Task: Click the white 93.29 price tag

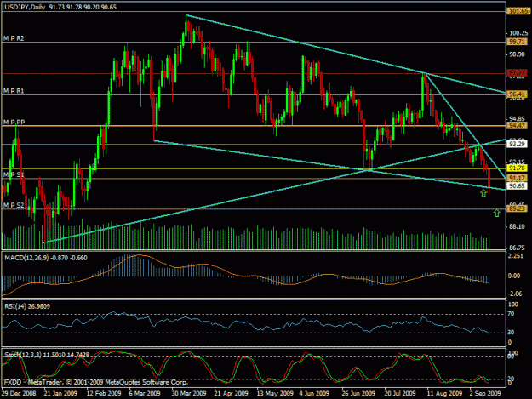Action: click(x=517, y=144)
